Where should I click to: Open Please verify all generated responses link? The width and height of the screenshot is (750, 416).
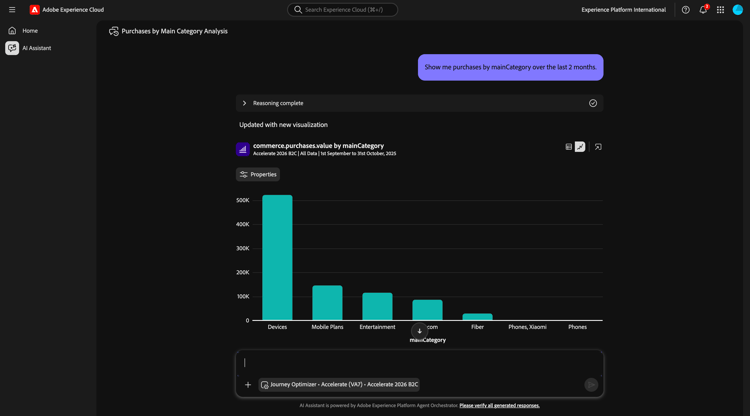[x=499, y=405]
